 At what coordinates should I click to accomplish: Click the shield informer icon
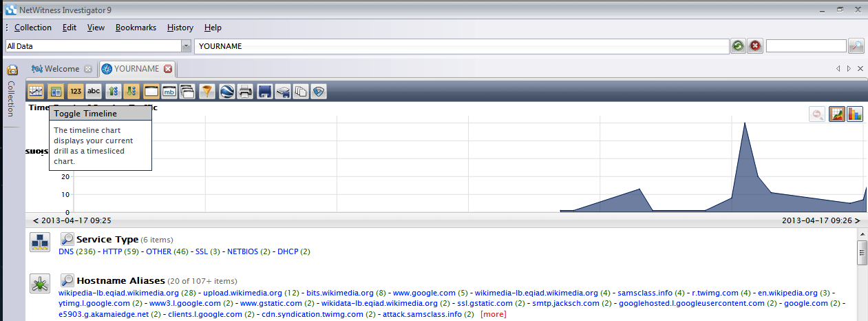click(318, 91)
